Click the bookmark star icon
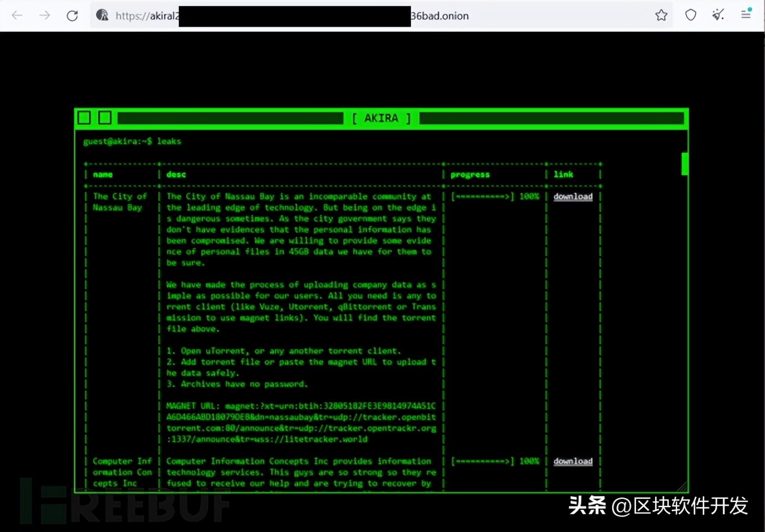The height and width of the screenshot is (532, 765). (661, 16)
